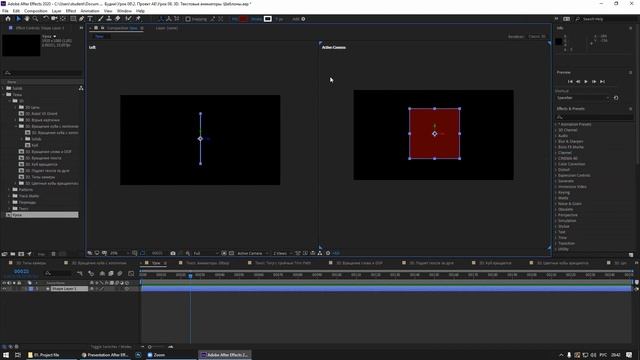Toggle transparency grid in viewer

[x=231, y=253]
